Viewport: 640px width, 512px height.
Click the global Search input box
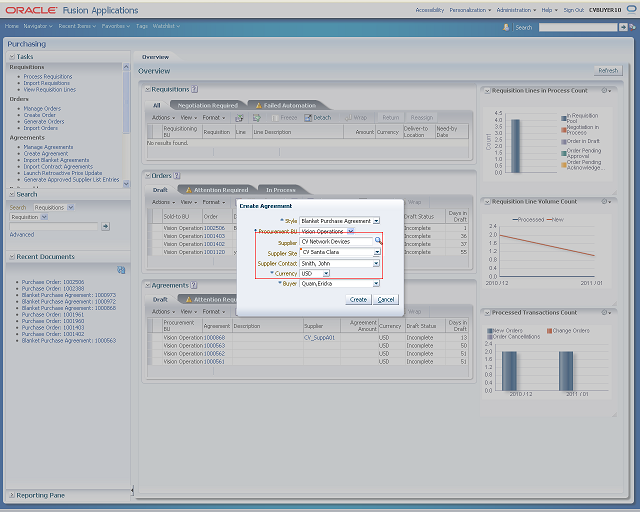[578, 27]
